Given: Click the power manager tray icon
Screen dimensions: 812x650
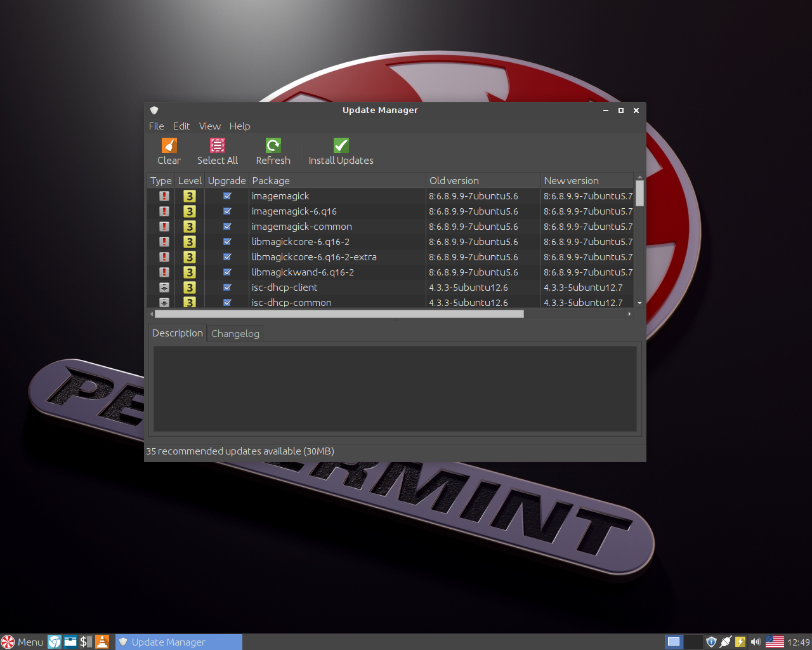Looking at the screenshot, I should (x=740, y=642).
